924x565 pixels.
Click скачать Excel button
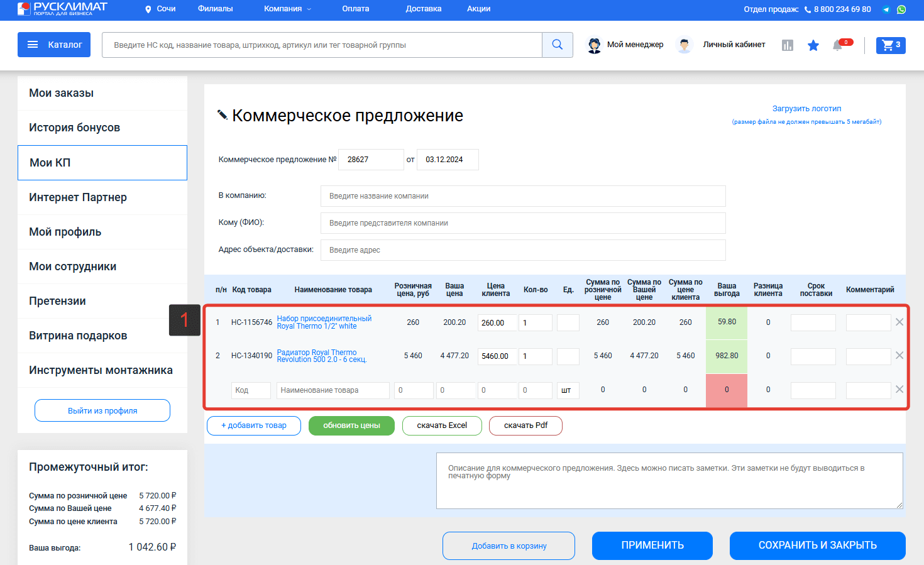(x=442, y=425)
